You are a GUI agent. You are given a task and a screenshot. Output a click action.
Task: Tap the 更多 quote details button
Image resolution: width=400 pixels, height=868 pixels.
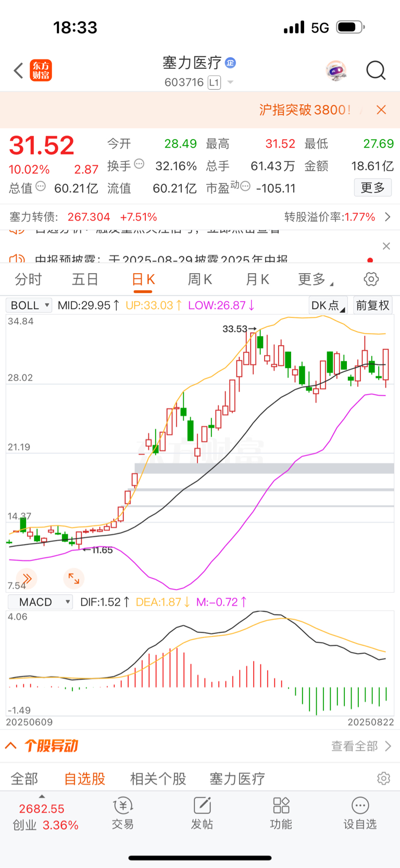coord(372,188)
